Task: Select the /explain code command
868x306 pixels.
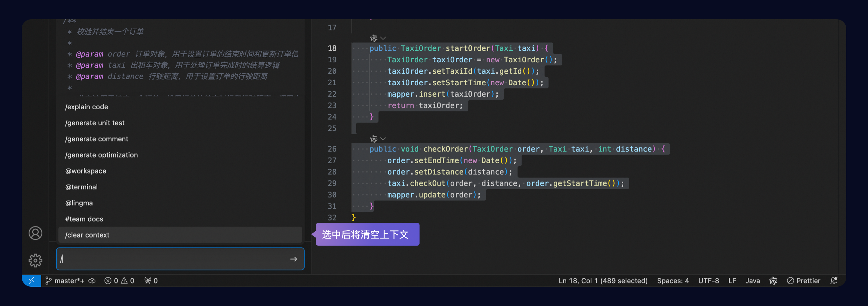Action: coord(180,107)
